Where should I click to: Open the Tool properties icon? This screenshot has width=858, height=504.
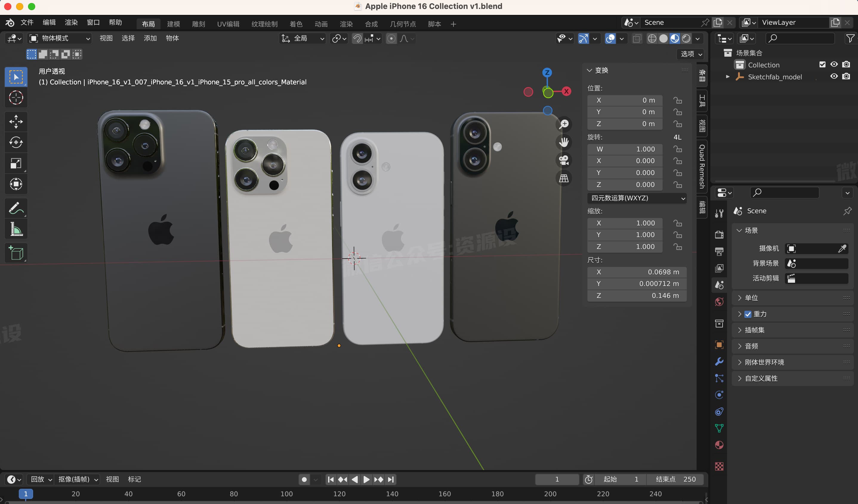[x=719, y=213]
